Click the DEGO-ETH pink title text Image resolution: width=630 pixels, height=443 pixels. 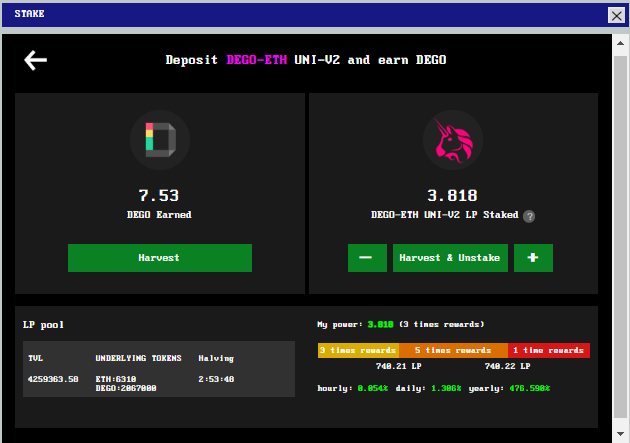point(257,60)
